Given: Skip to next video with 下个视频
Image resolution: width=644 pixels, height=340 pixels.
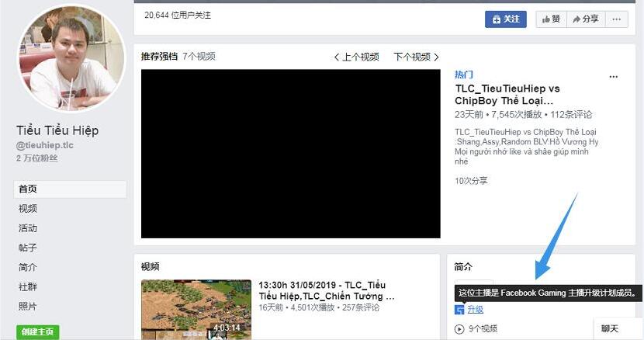Looking at the screenshot, I should (x=416, y=57).
